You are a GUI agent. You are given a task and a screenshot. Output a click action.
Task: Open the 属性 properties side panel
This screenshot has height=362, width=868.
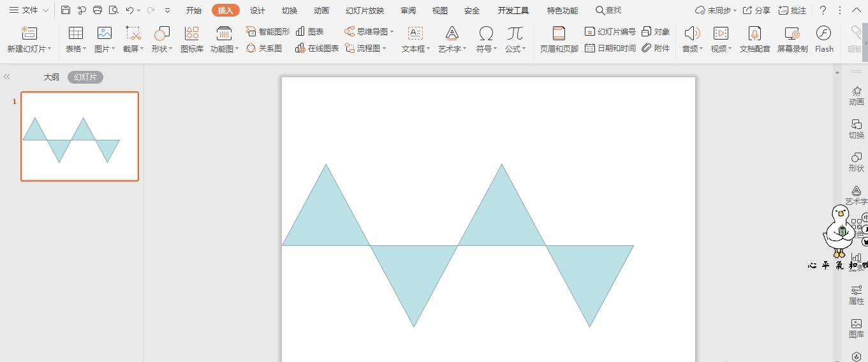[857, 296]
